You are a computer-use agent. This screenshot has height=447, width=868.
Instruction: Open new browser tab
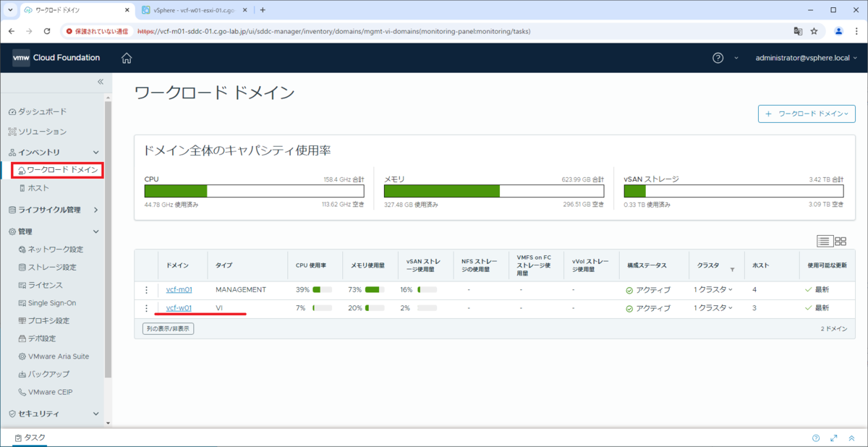[263, 10]
